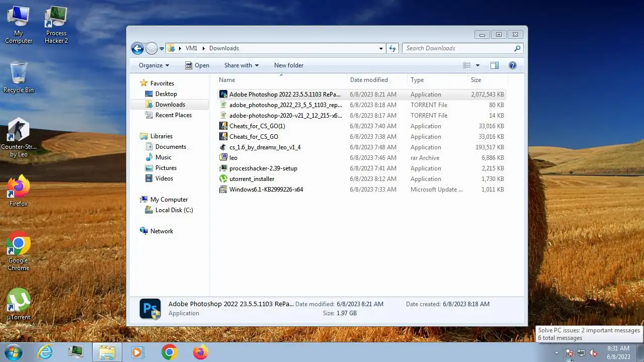644x362 pixels.
Task: Select the µTorrent desktop shortcut
Action: pos(19,304)
